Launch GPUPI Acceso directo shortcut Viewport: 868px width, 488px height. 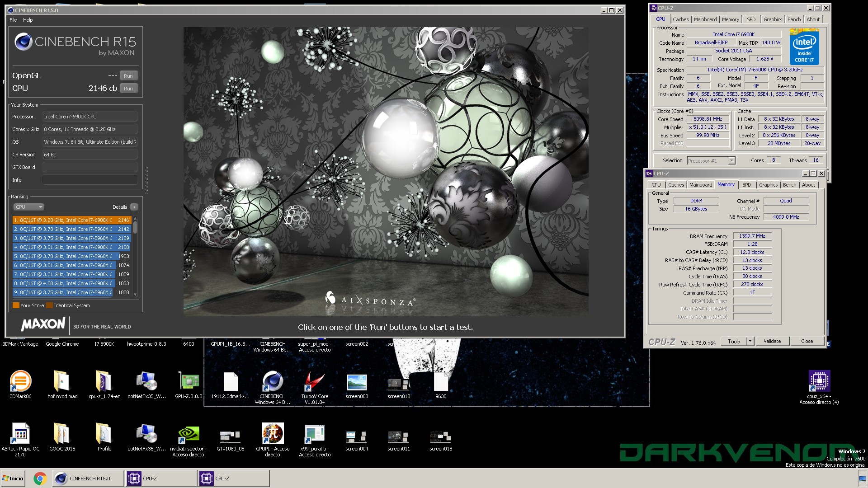pyautogui.click(x=272, y=440)
